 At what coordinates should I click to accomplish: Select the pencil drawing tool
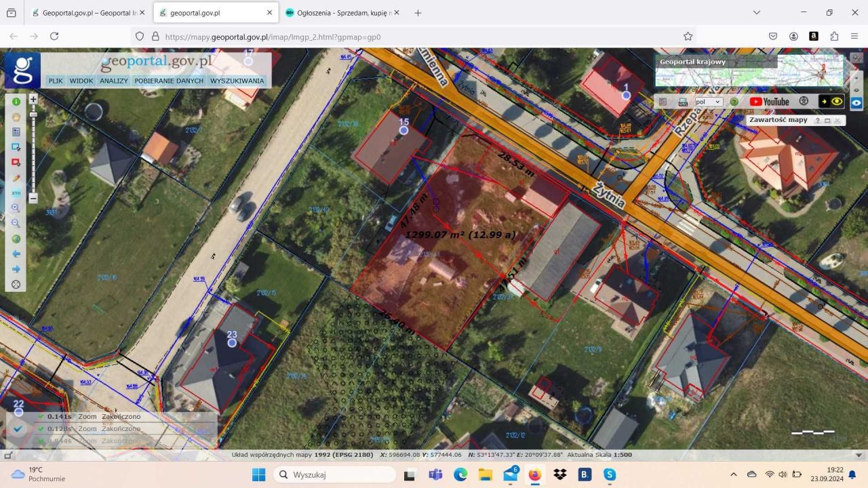click(x=16, y=178)
